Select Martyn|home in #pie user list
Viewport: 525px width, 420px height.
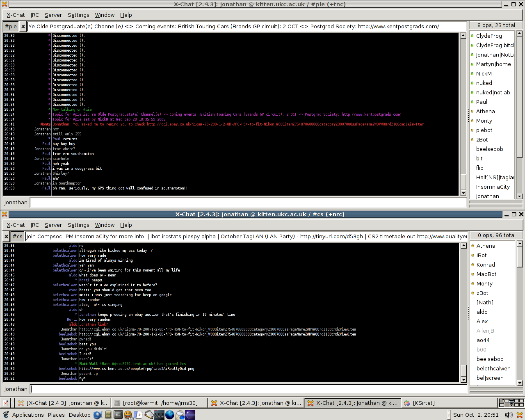[x=493, y=64]
